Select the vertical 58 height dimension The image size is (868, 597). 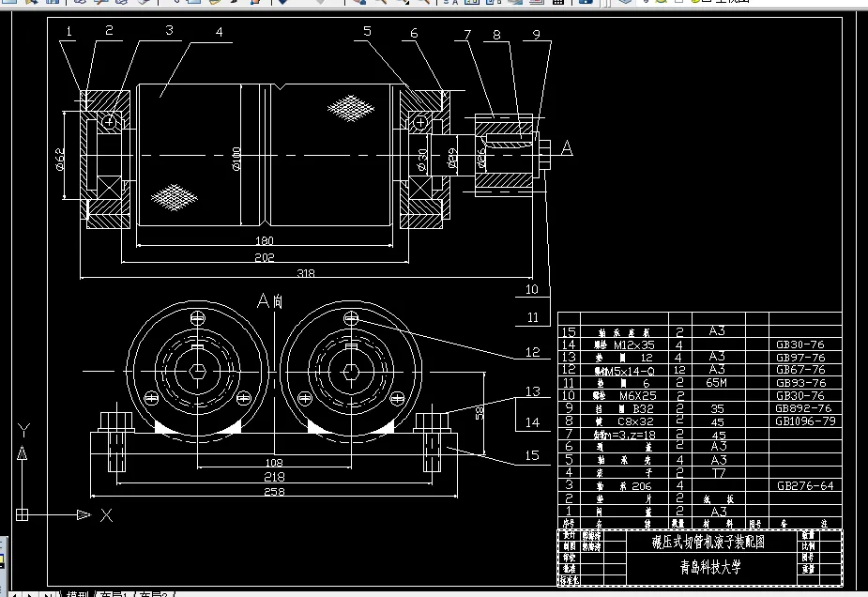pos(480,413)
